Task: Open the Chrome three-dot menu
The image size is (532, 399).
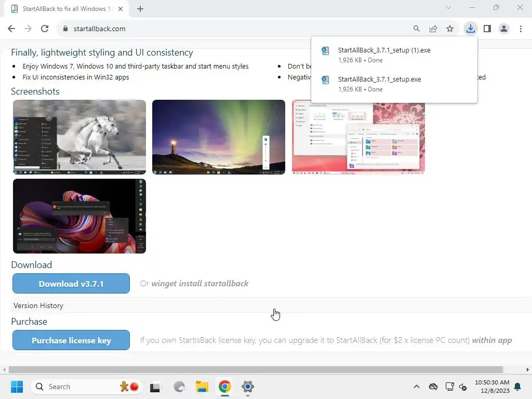Action: (521, 29)
